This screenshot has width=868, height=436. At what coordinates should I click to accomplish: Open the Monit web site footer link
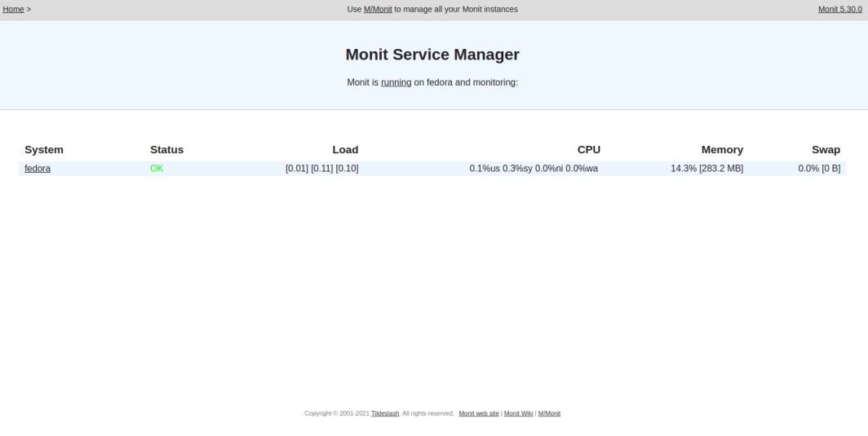pyautogui.click(x=479, y=413)
